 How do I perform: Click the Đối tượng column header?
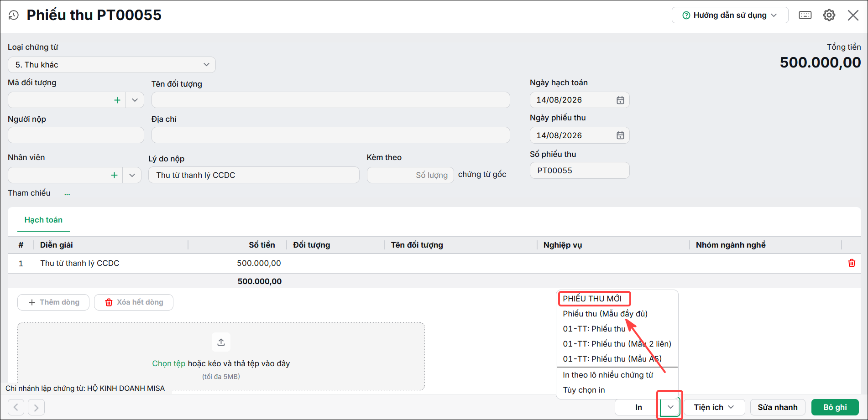pos(312,245)
